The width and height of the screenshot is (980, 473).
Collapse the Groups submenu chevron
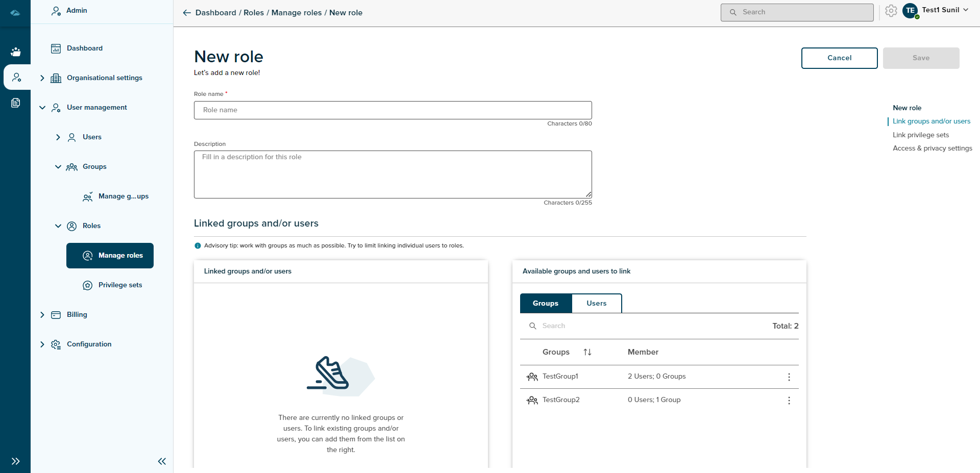tap(58, 167)
